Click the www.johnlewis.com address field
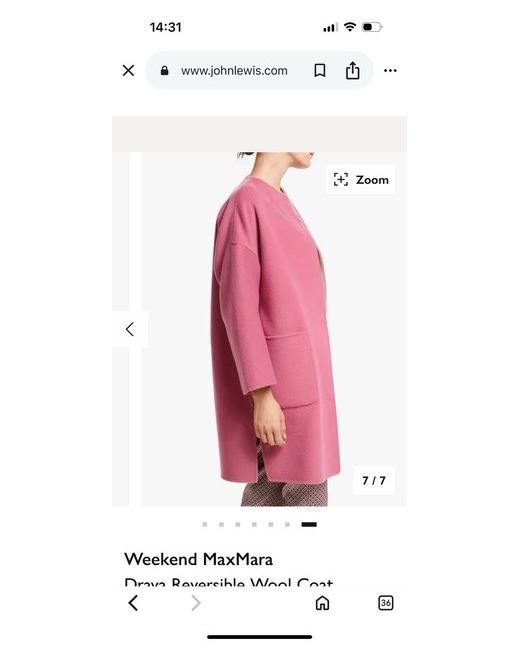 pyautogui.click(x=234, y=70)
